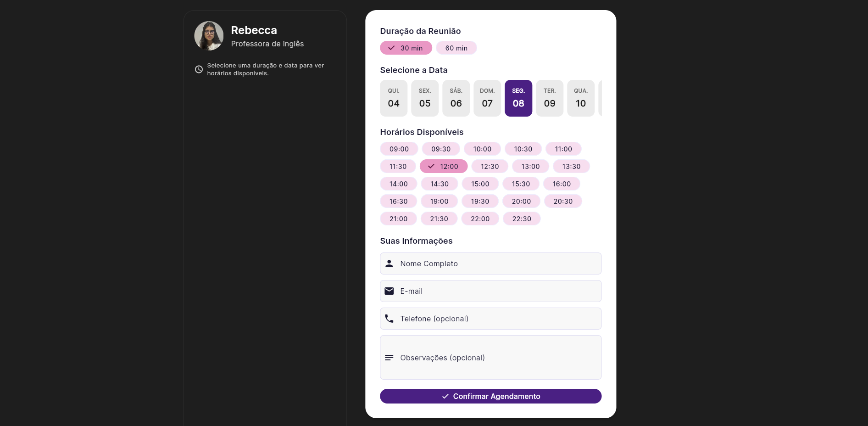The image size is (868, 426).
Task: Click the checkmark on the 30 min chip
Action: pyautogui.click(x=391, y=48)
